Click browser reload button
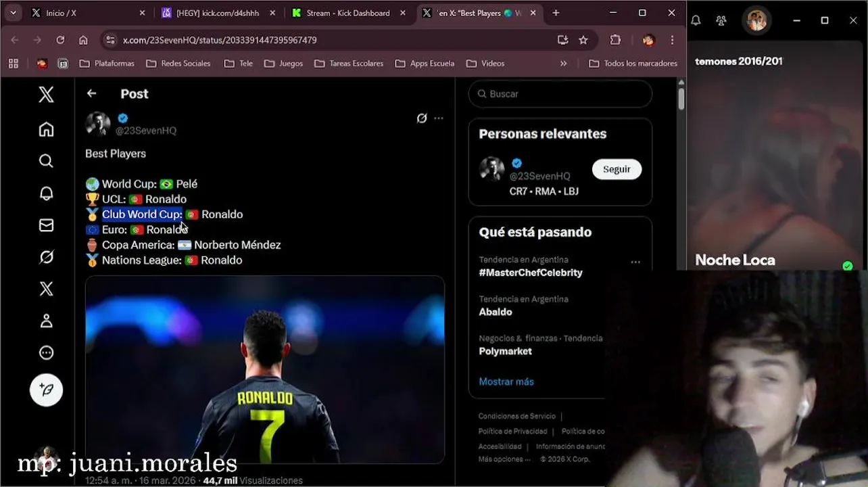Image resolution: width=868 pixels, height=487 pixels. coord(60,40)
